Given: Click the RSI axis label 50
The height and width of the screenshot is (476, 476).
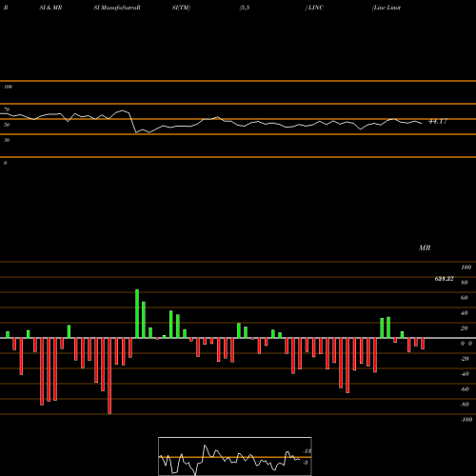Looking at the screenshot, I should (7, 125).
